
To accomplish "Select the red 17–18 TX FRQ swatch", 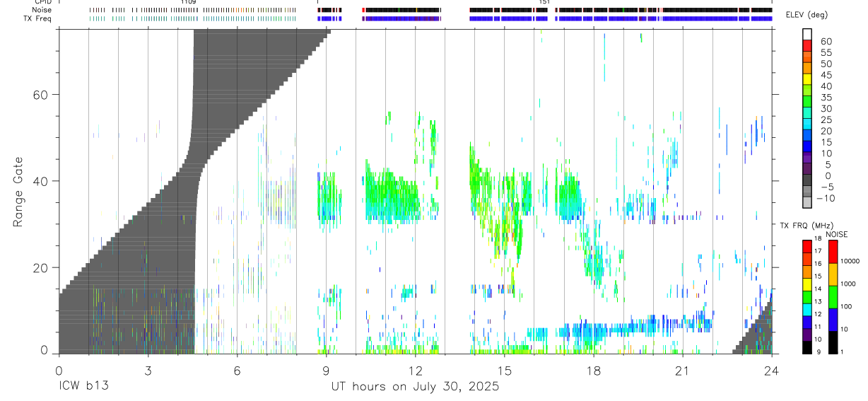I will click(807, 246).
